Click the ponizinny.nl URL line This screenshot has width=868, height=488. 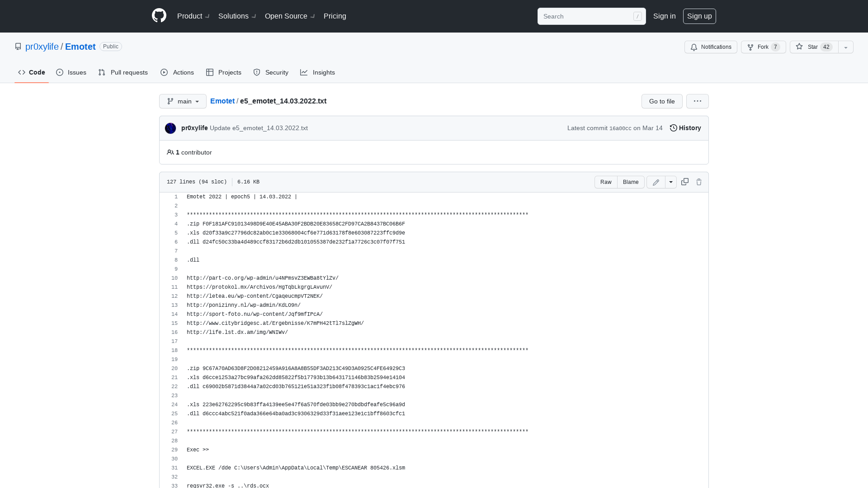coord(244,305)
